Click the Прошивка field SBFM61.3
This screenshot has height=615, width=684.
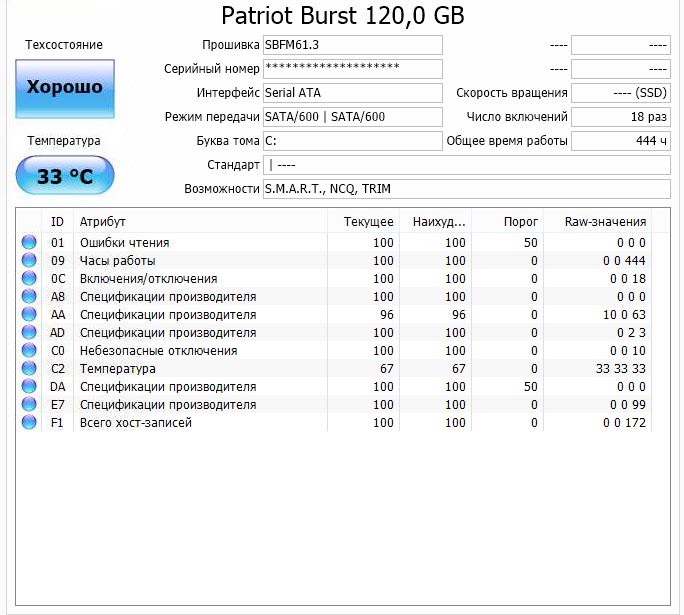pyautogui.click(x=352, y=45)
